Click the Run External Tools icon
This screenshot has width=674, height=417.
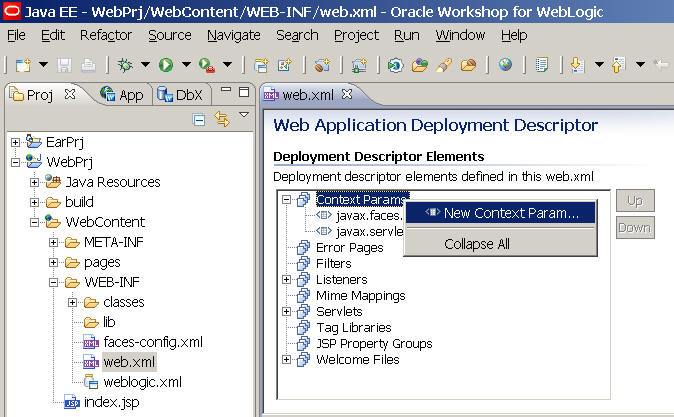(207, 65)
